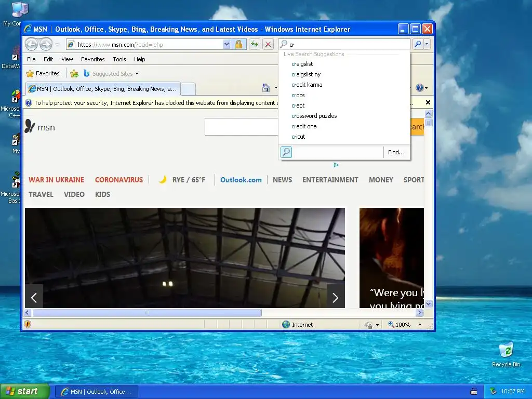Click the horizontal scrollbar thumb
The height and width of the screenshot is (399, 532).
(147, 312)
